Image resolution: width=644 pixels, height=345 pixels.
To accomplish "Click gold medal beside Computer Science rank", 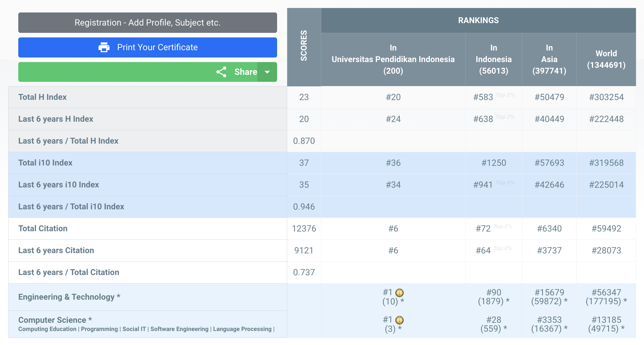I will [399, 320].
